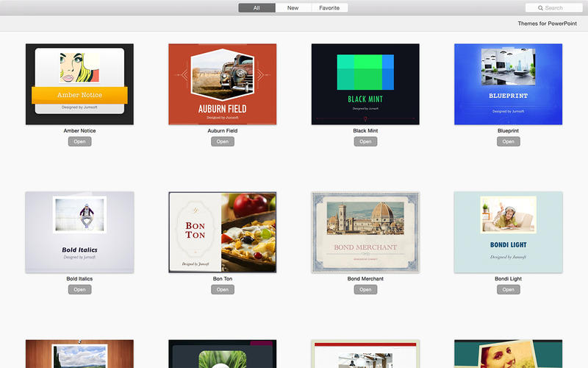The height and width of the screenshot is (368, 588).
Task: Select the Bold Italics theme thumbnail
Action: coord(79,232)
